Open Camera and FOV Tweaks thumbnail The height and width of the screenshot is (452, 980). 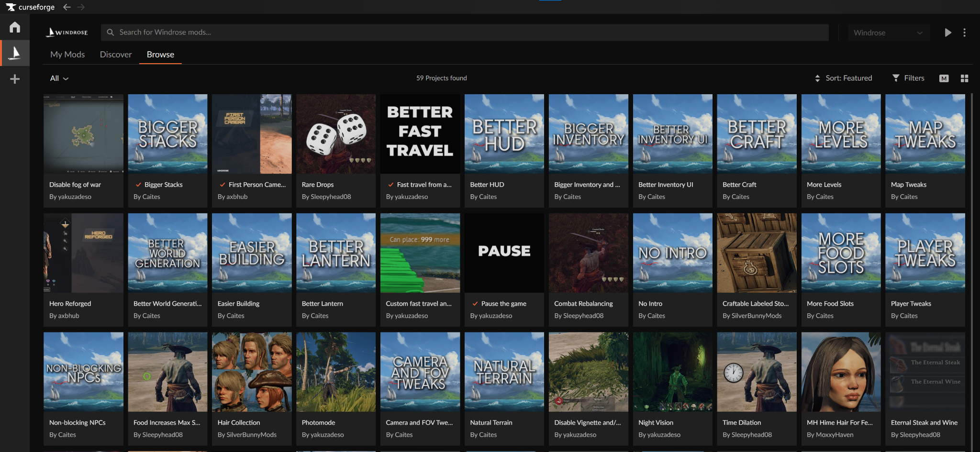420,372
